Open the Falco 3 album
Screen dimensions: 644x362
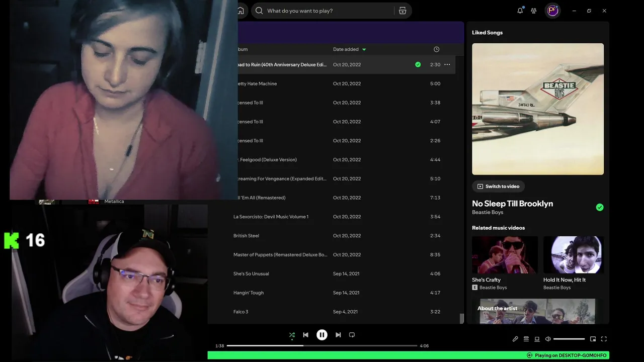pos(240,312)
